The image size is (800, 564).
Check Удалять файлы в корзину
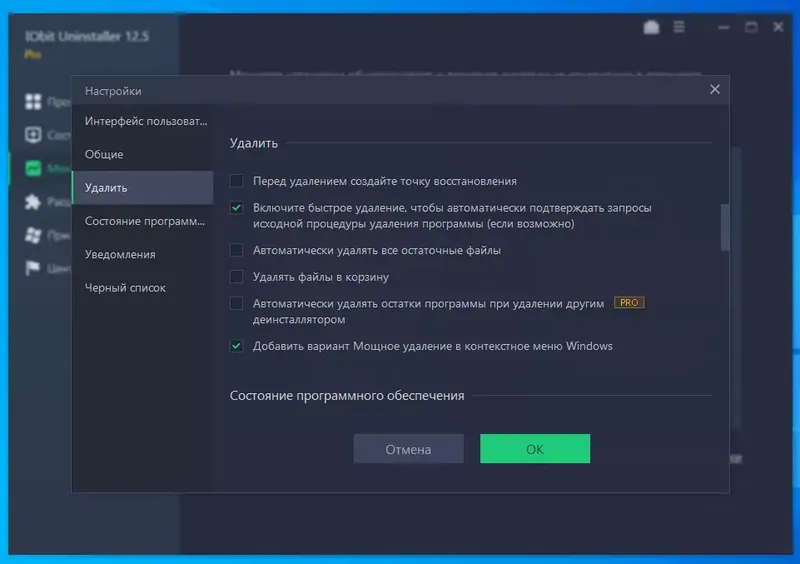tap(236, 277)
